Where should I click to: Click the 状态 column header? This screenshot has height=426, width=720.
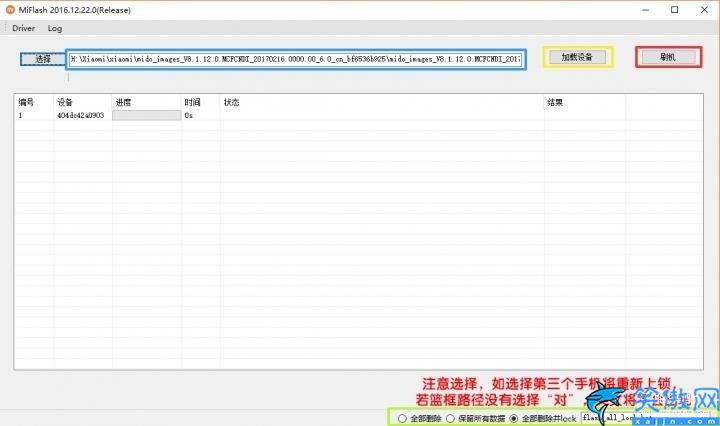click(x=231, y=102)
